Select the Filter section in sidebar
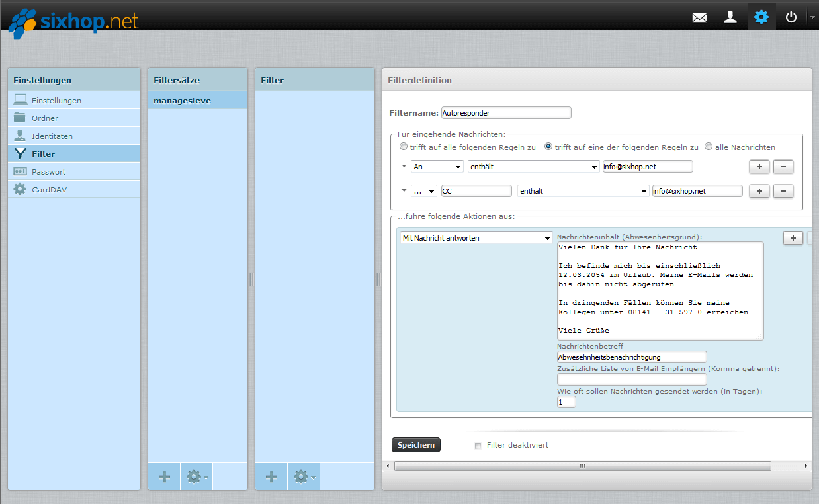This screenshot has width=819, height=504. (74, 154)
